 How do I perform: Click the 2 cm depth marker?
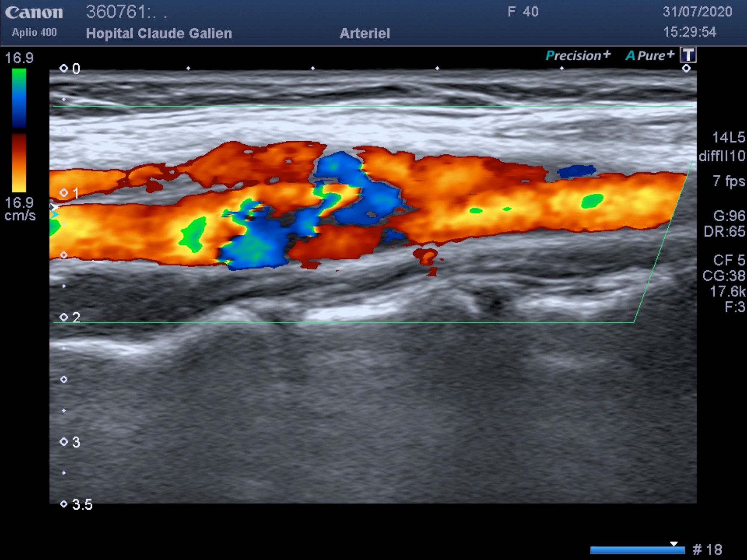(70, 317)
